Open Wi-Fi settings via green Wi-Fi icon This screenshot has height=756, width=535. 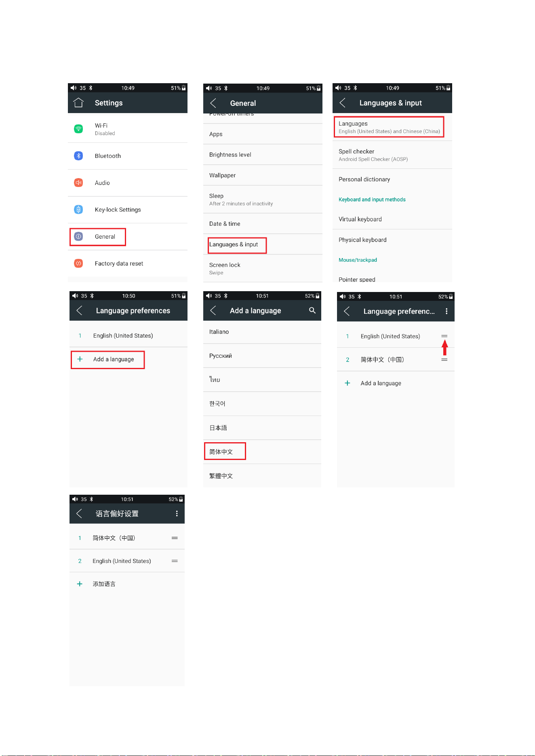78,129
